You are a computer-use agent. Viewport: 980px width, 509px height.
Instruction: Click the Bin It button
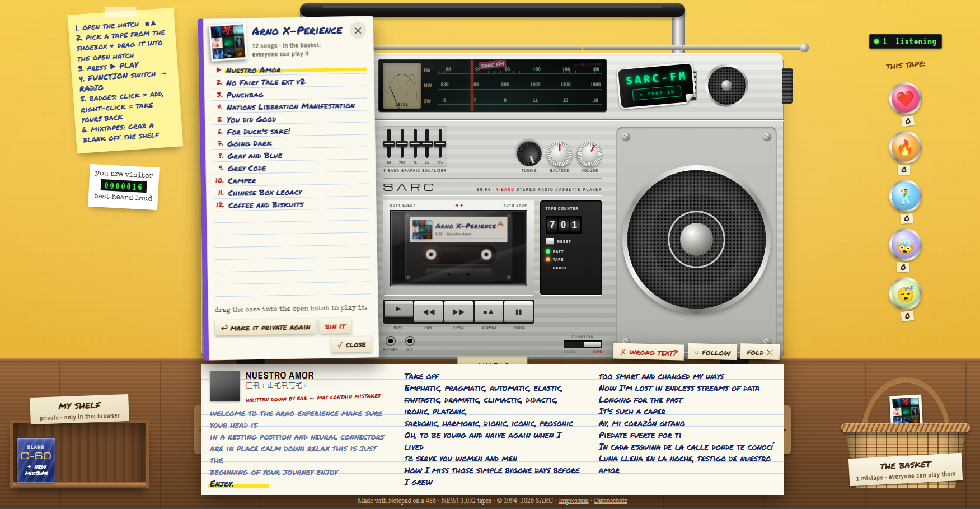tap(335, 326)
